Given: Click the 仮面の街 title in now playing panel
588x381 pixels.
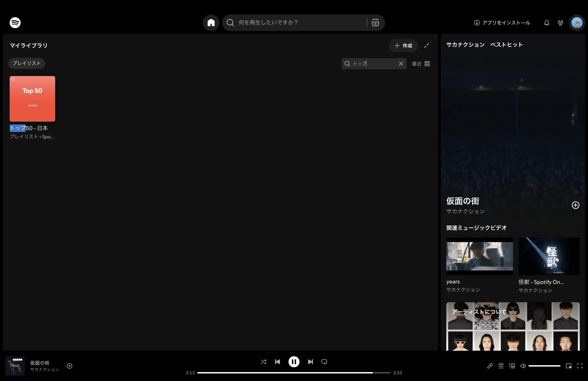Looking at the screenshot, I should click(x=462, y=201).
